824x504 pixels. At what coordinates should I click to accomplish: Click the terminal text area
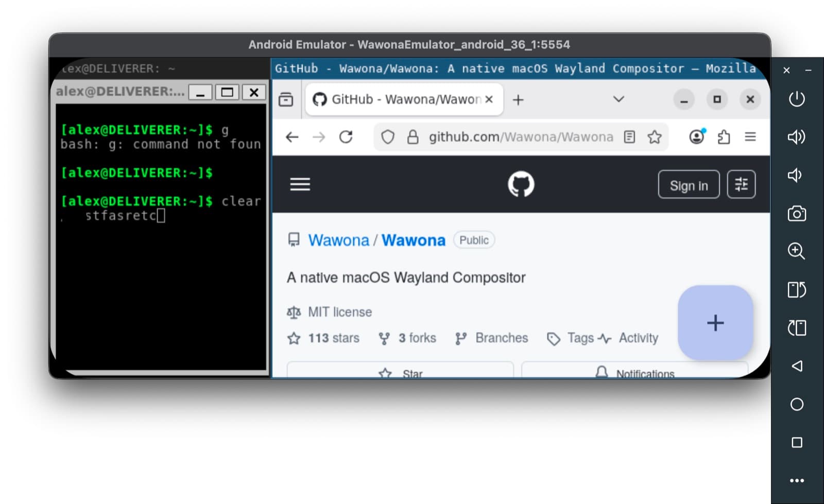162,237
